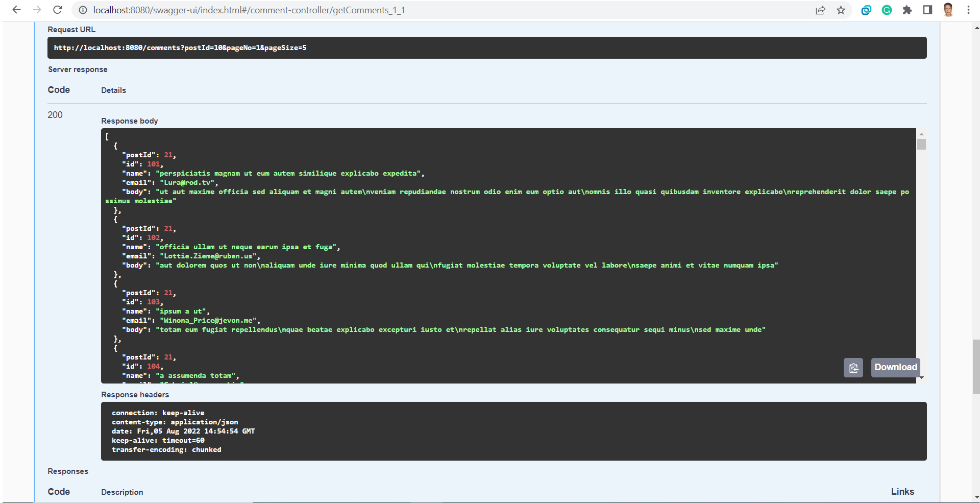Click the 'Responses' section heading
Viewport: 980px width, 503px height.
(x=68, y=471)
